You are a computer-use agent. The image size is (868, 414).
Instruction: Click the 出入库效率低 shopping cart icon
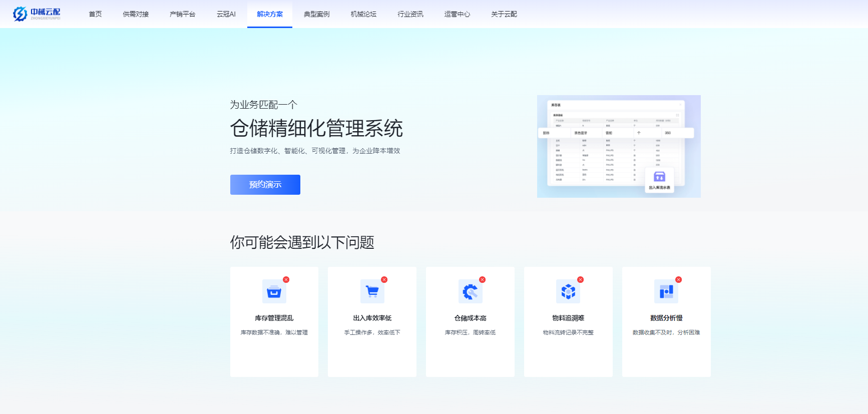point(372,291)
